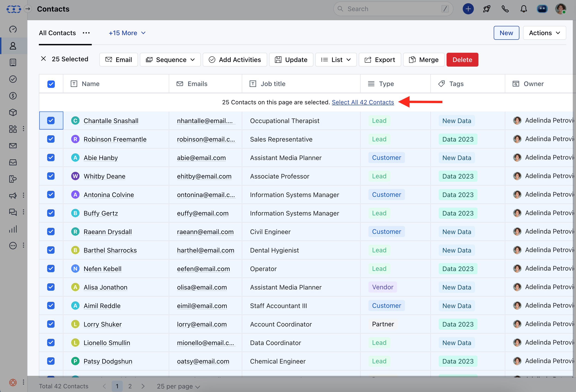Deselect the Buffy Gertz checkbox
Image resolution: width=576 pixels, height=392 pixels.
(x=51, y=213)
